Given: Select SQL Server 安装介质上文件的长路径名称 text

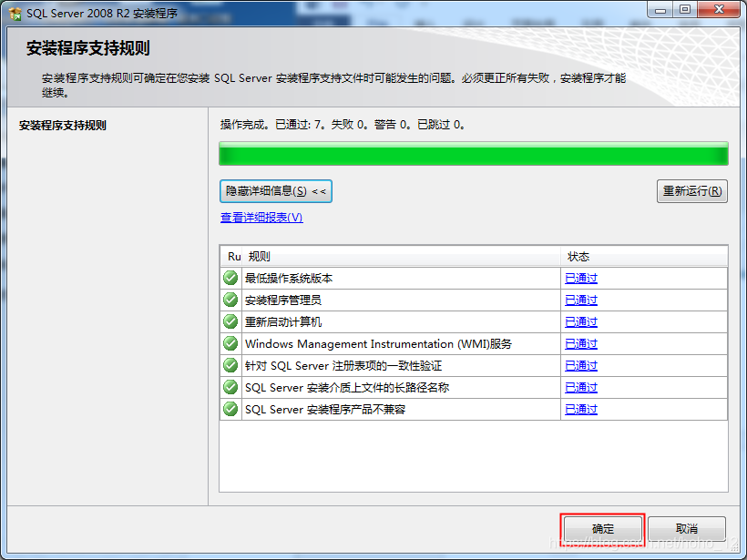Looking at the screenshot, I should tap(347, 388).
